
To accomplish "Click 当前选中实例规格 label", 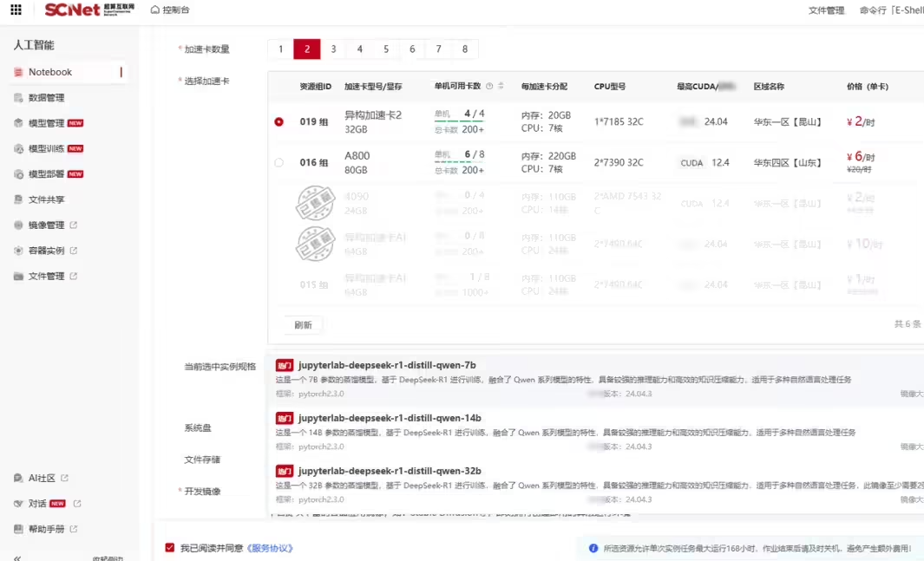I will click(220, 367).
